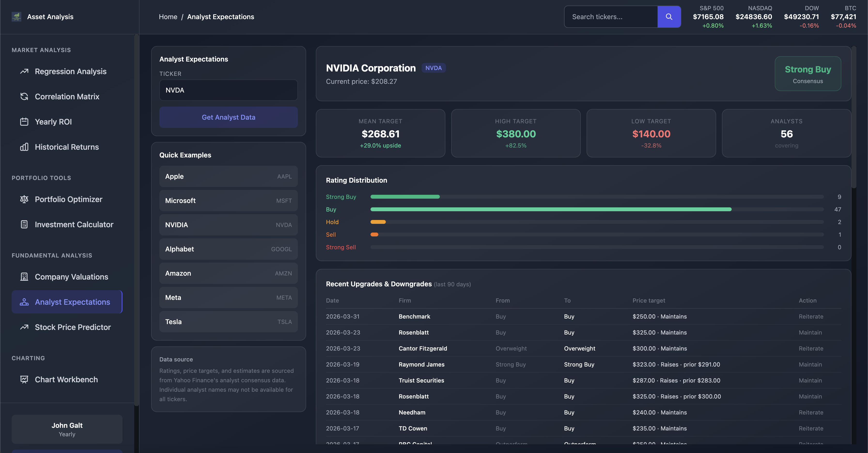Click the Action column header
Screen dimensions: 868x453
point(807,300)
